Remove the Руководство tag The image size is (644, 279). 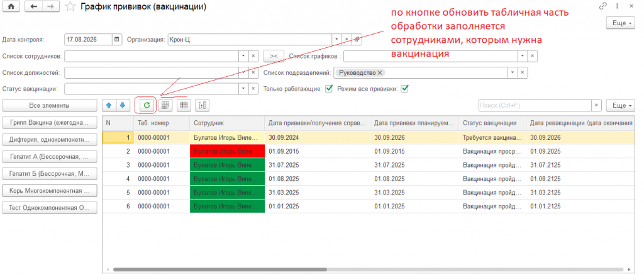[x=380, y=73]
